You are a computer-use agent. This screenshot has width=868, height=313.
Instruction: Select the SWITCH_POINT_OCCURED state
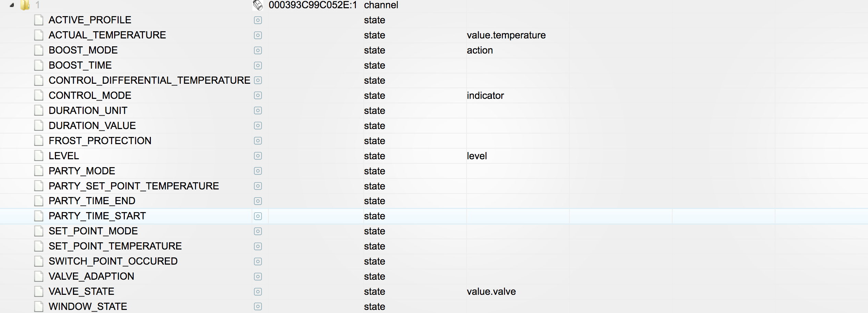click(x=113, y=261)
